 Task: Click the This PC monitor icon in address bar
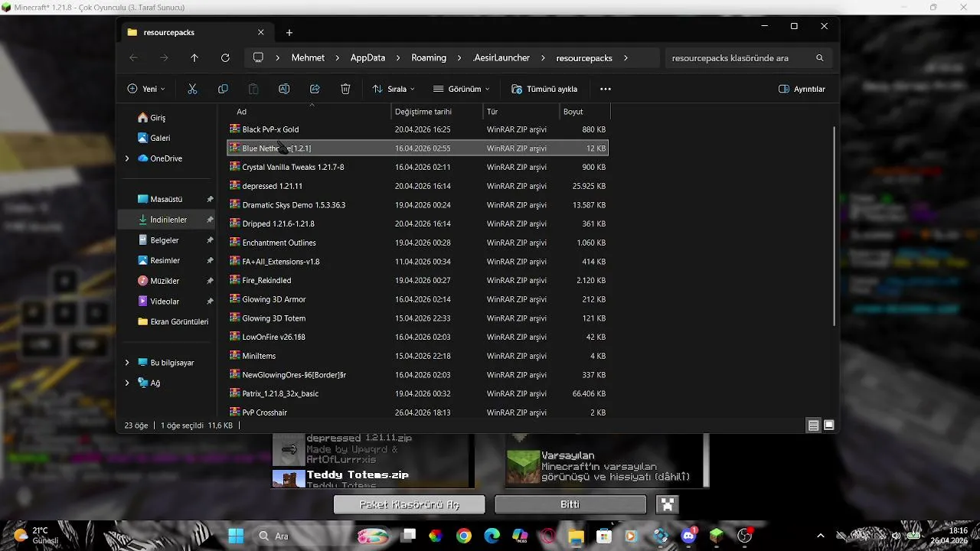(x=258, y=57)
